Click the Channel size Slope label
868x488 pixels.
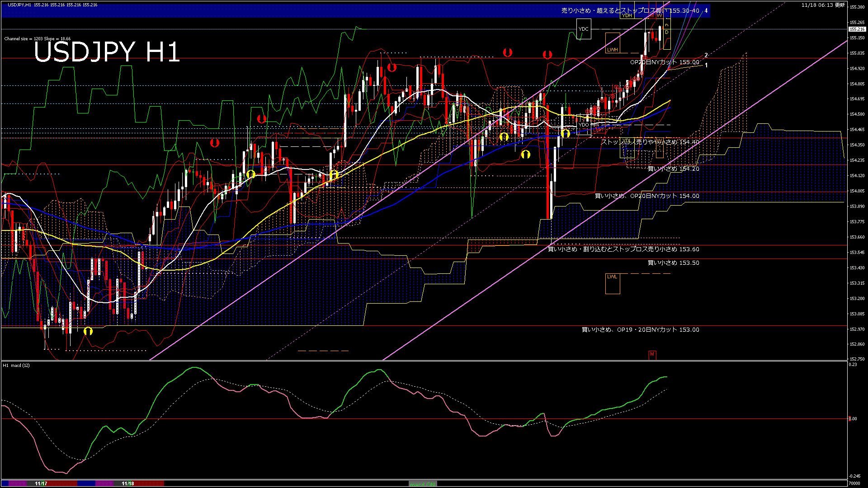coord(38,39)
